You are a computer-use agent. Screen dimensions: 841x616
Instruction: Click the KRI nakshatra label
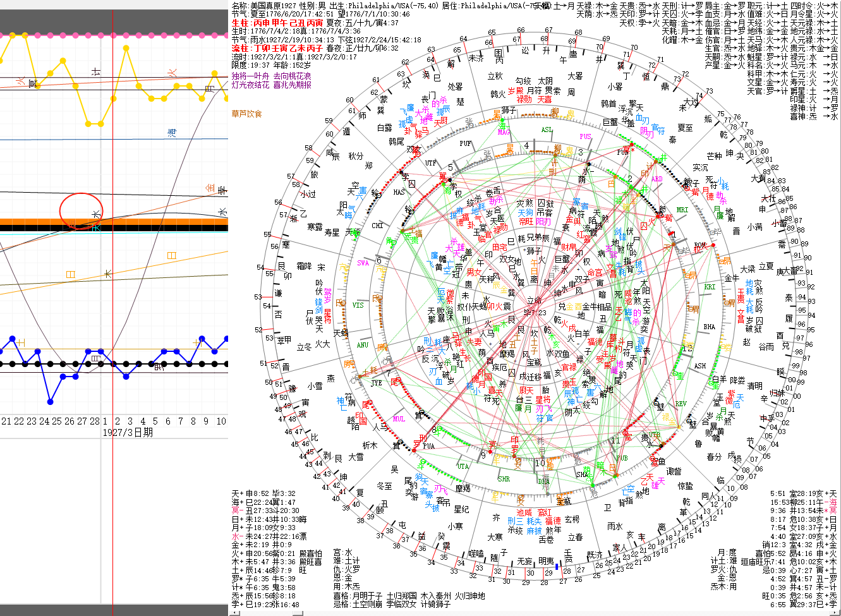pyautogui.click(x=710, y=287)
